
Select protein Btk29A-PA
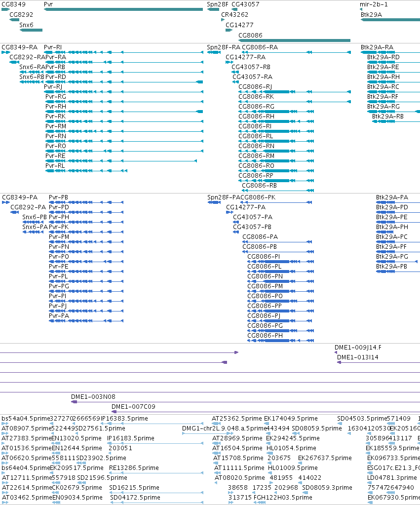tap(392, 197)
